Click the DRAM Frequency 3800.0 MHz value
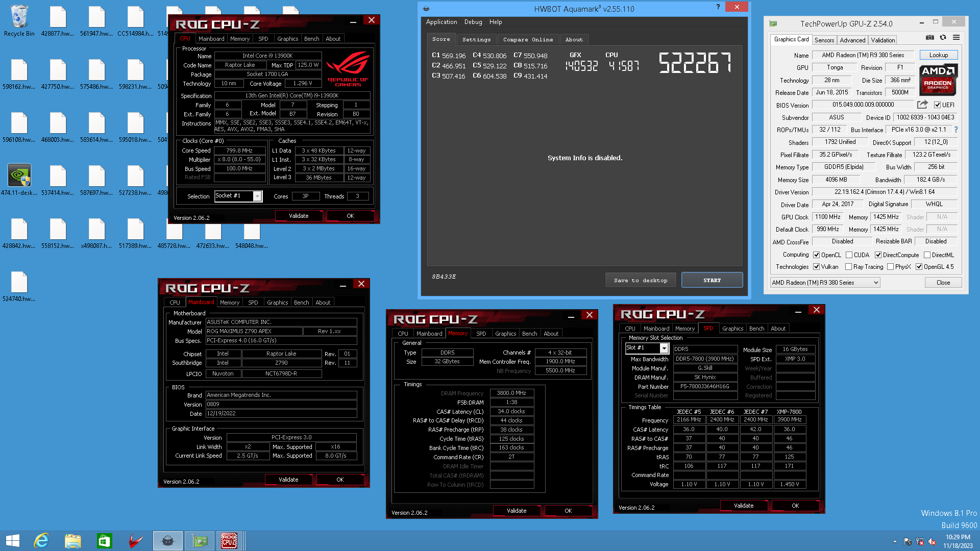980x551 pixels. (x=511, y=393)
